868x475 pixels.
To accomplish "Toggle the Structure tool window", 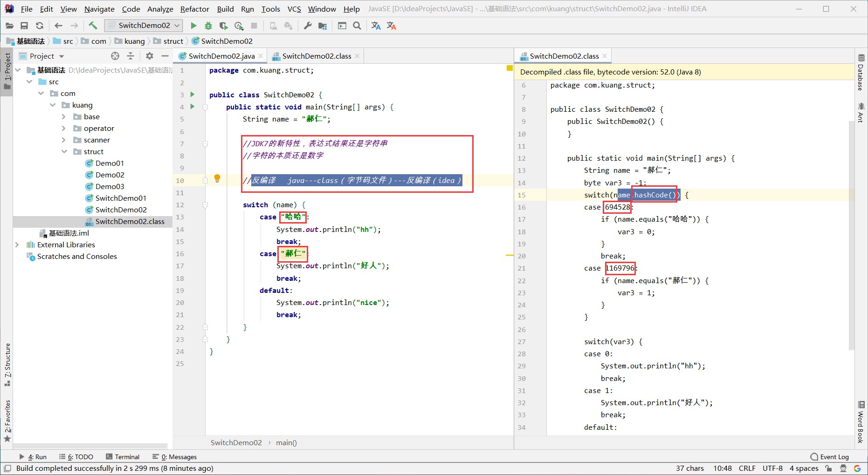I will 7,364.
